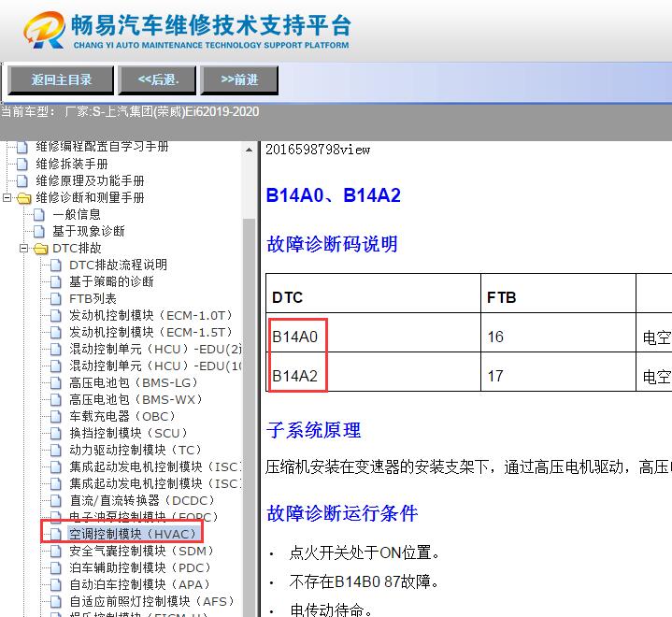Select 泊车辅助控制模块 (PDC)
Viewport: 672px width, 617px height.
click(x=140, y=567)
